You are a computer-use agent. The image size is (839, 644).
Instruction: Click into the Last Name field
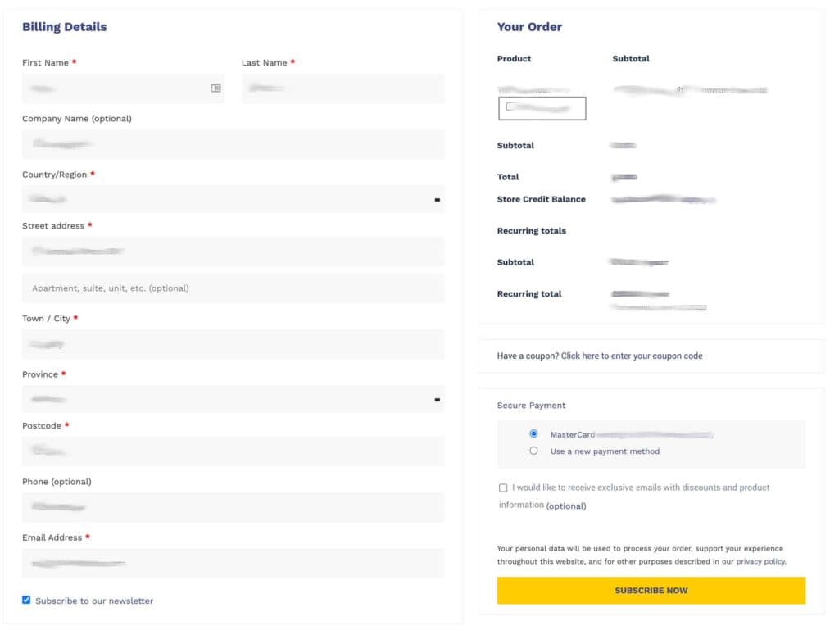pyautogui.click(x=342, y=88)
